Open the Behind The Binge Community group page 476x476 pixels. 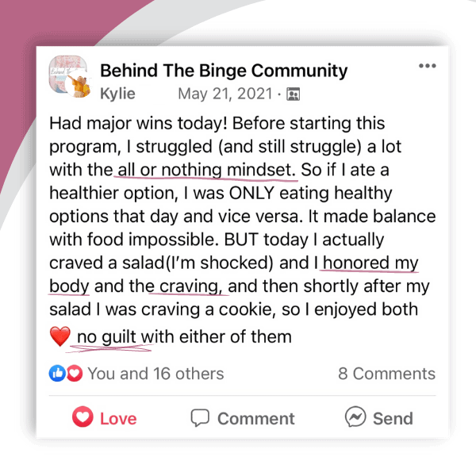coord(224,71)
